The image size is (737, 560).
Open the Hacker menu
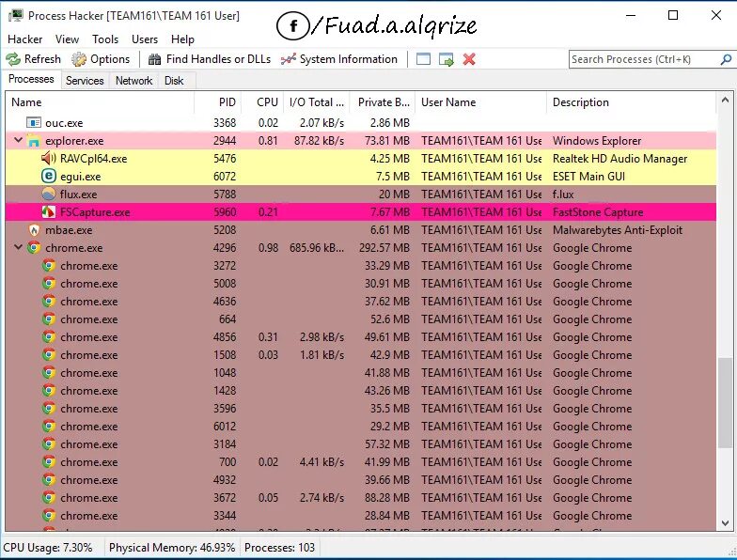[x=24, y=39]
